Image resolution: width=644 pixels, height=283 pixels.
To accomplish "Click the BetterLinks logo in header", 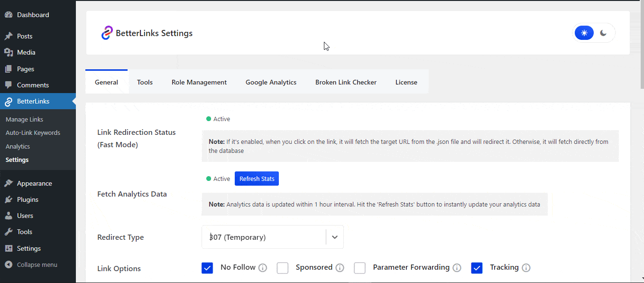I will (107, 33).
